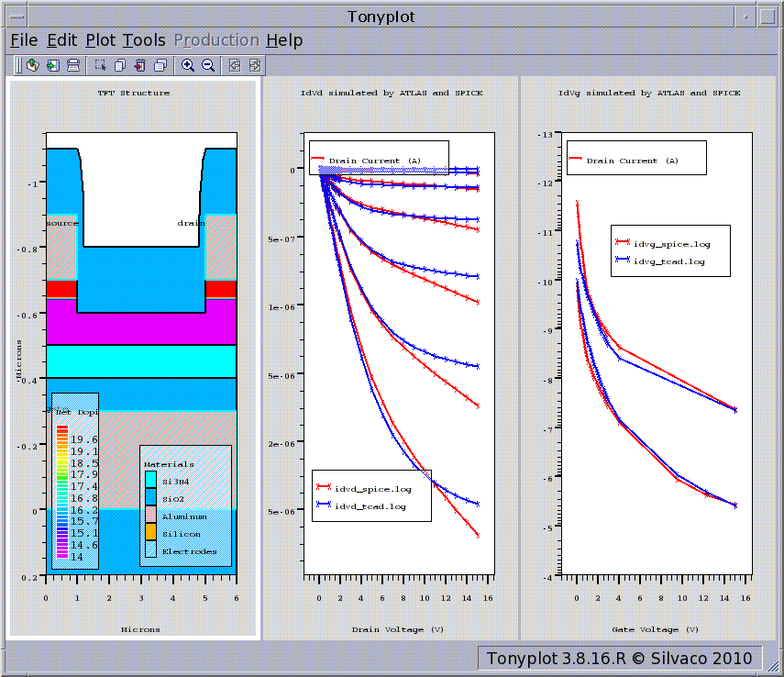Screen dimensions: 784x677
Task: Select the 'IdVd simulated by ATLAS and SPICE' title
Action: pyautogui.click(x=392, y=93)
